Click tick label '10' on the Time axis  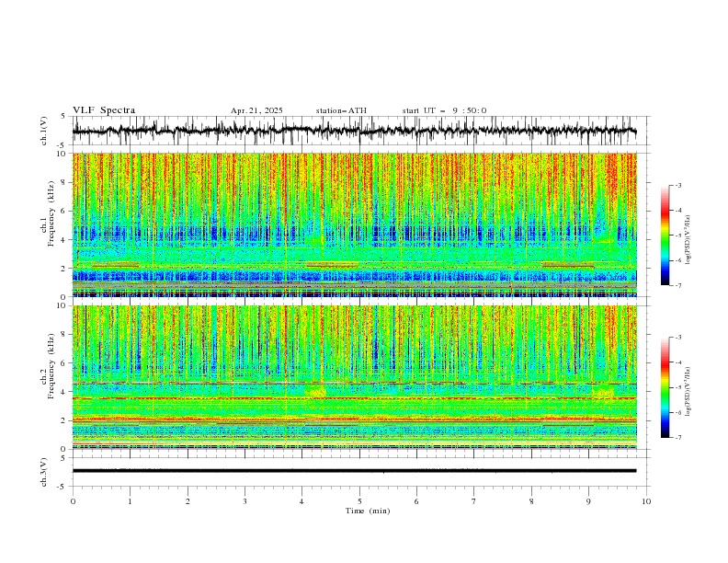[x=646, y=501]
